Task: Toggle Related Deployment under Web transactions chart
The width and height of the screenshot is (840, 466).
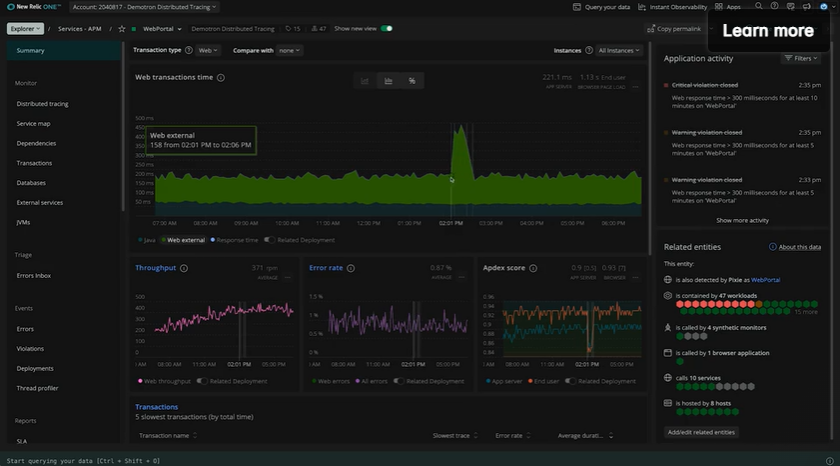Action: (269, 240)
